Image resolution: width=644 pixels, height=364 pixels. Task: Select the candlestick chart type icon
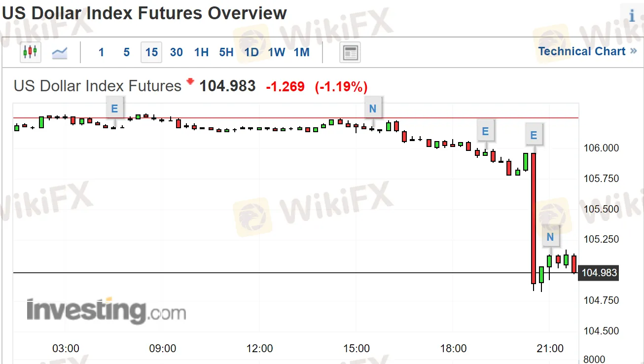tap(30, 52)
